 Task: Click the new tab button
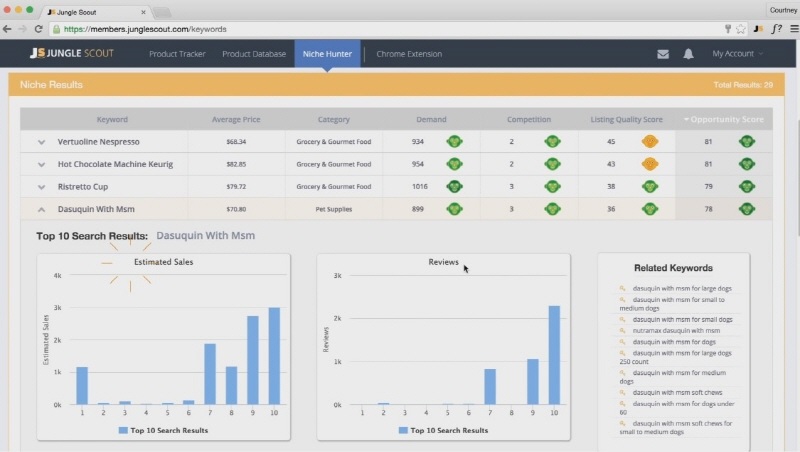point(162,12)
